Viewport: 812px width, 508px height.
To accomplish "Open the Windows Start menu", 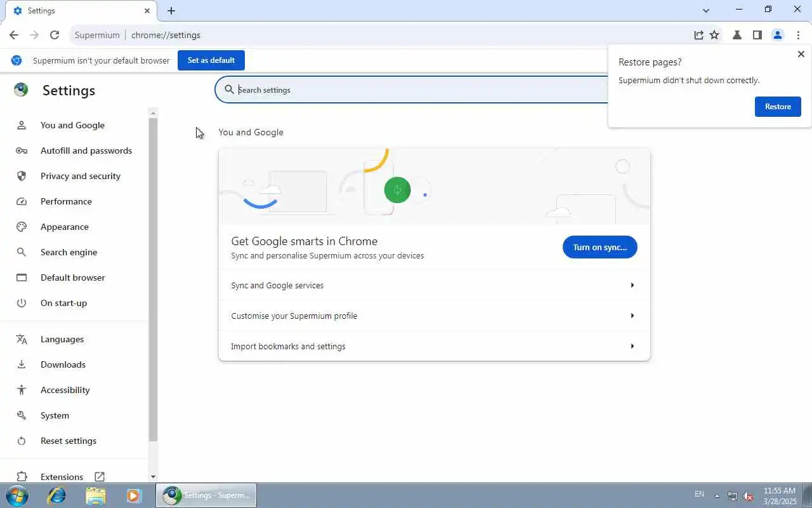I will coord(16,495).
